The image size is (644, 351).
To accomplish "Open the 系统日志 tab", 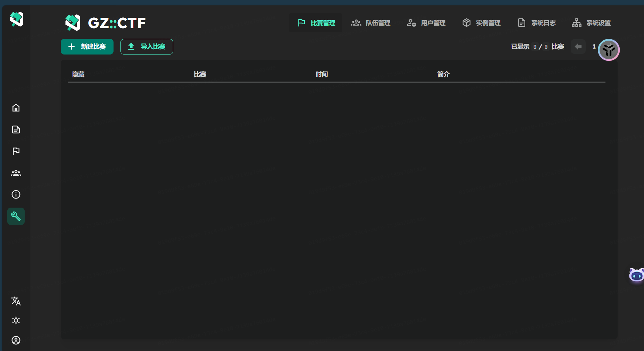I will point(536,23).
